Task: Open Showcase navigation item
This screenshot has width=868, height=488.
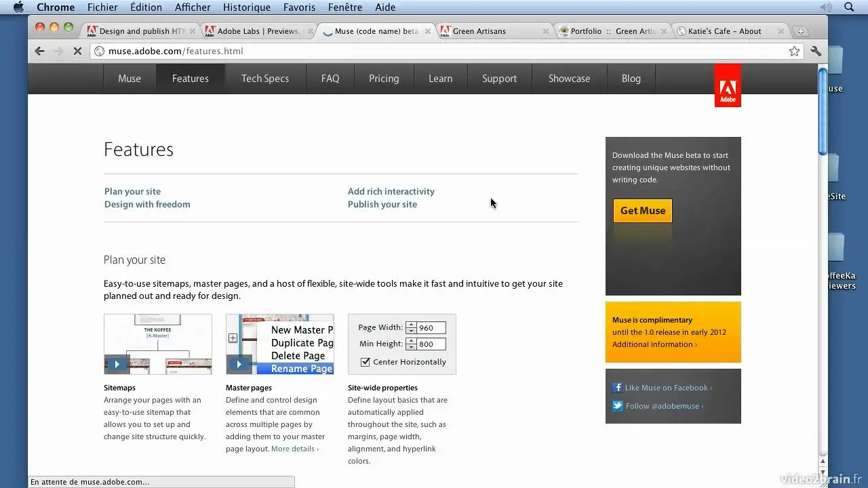Action: [569, 79]
